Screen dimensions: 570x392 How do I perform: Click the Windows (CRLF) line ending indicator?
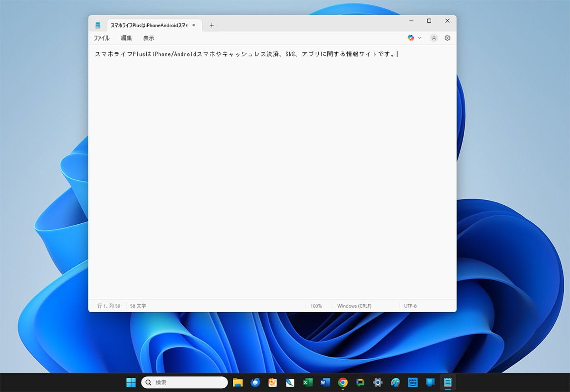point(354,306)
